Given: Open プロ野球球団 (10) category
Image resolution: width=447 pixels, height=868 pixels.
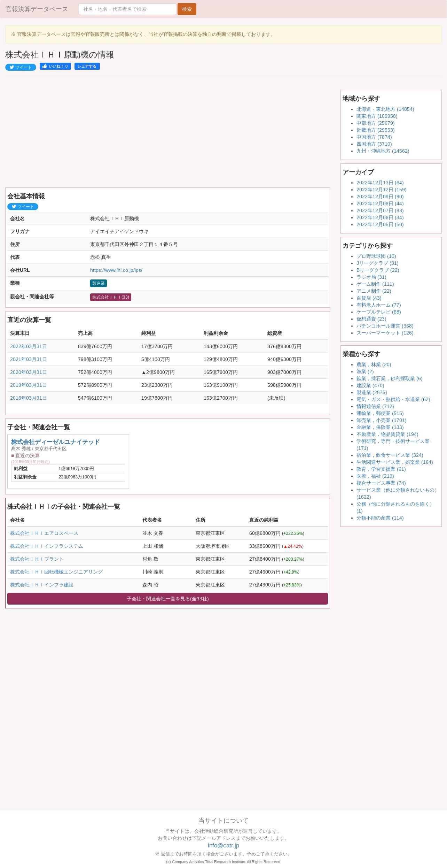Looking at the screenshot, I should (376, 256).
